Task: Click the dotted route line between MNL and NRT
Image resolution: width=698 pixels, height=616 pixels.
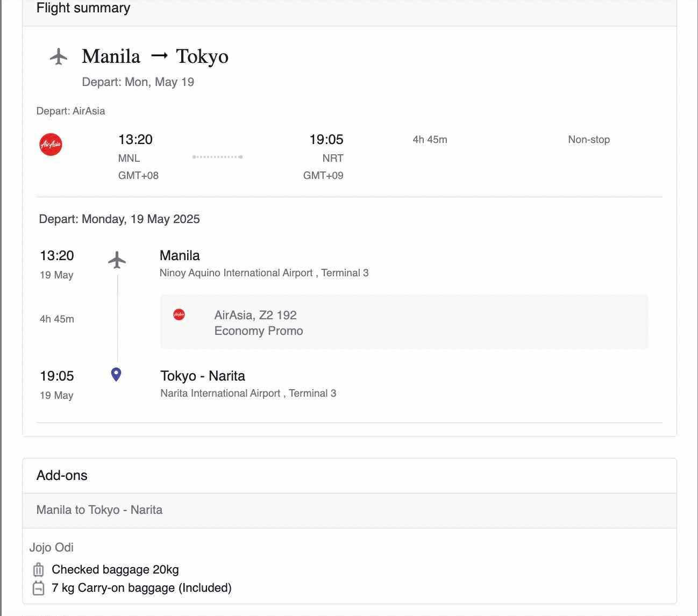Action: click(x=217, y=157)
